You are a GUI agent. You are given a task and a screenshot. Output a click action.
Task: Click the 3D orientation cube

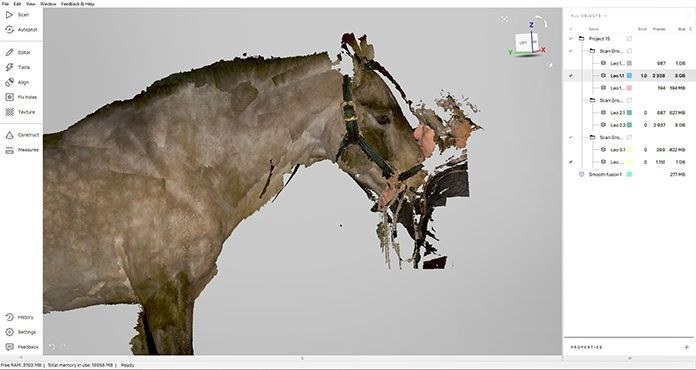pos(527,43)
